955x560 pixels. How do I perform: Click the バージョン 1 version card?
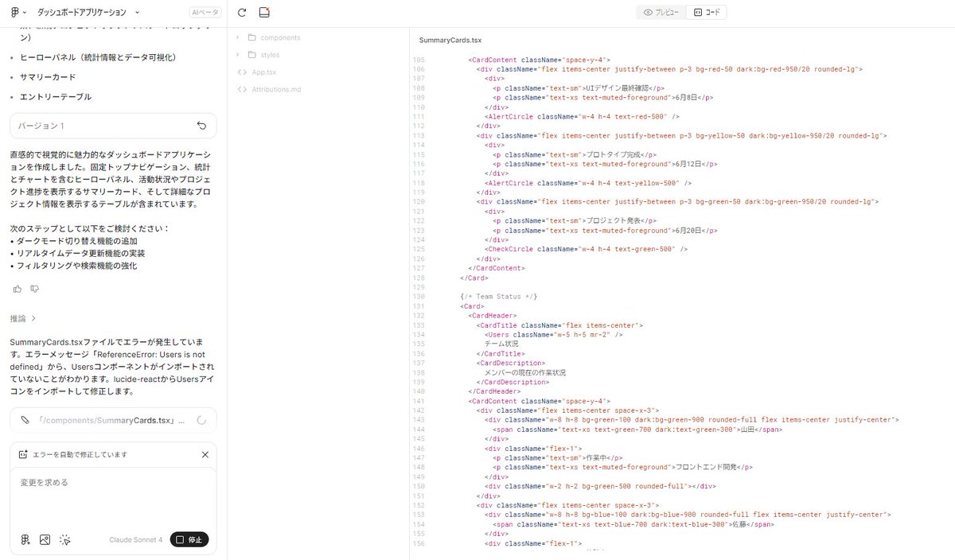[113, 126]
